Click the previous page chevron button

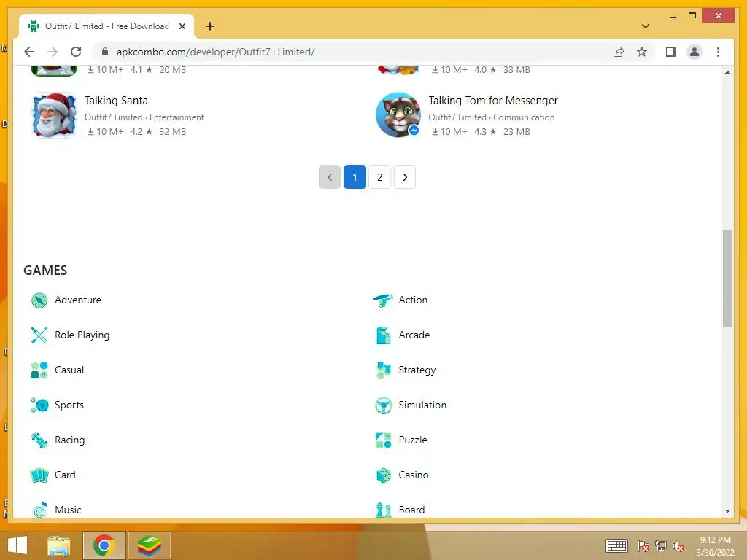(330, 177)
